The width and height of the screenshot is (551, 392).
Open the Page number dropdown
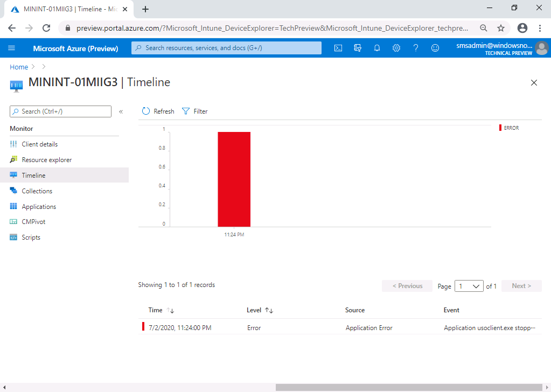tap(469, 286)
